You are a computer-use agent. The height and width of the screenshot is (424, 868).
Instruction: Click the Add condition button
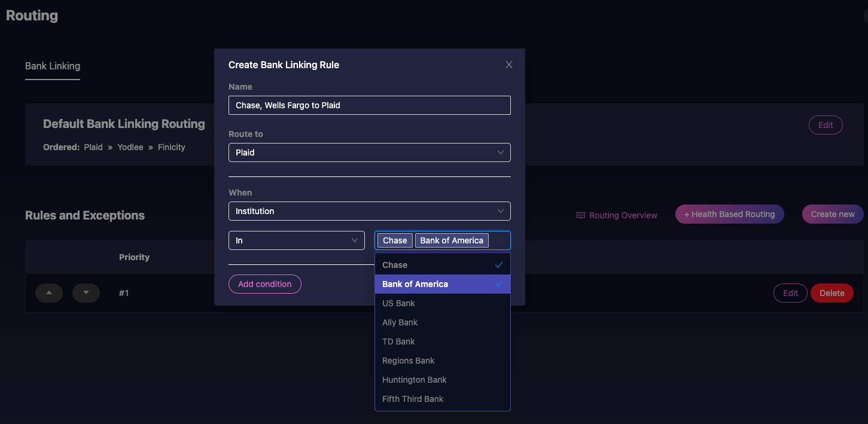point(265,284)
